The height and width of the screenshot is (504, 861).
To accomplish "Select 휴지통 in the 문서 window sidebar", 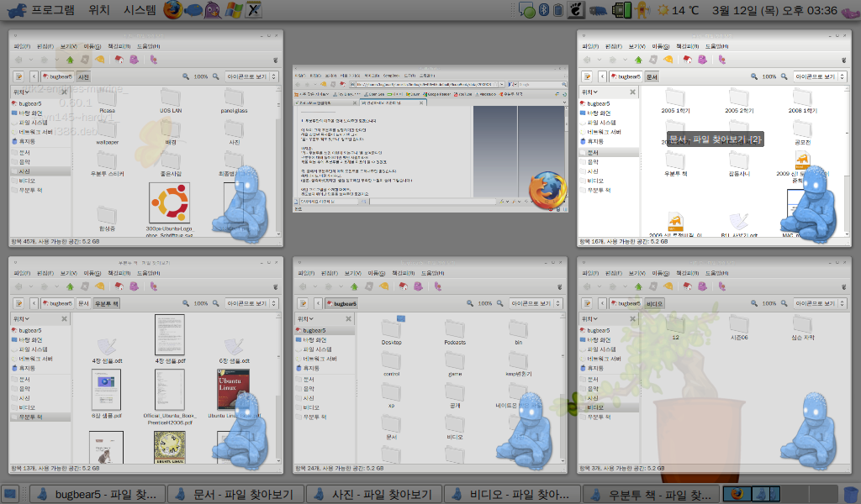I will click(595, 141).
